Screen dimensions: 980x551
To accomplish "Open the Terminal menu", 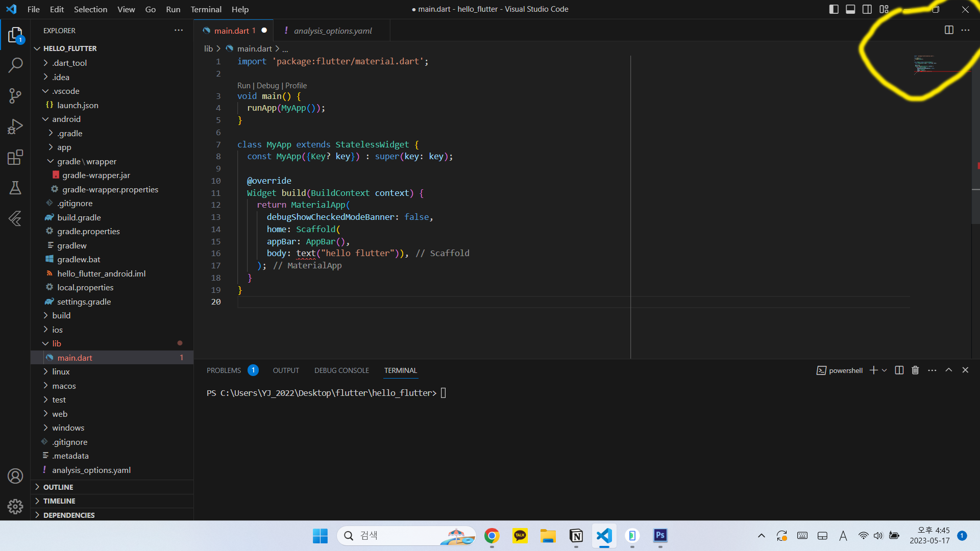I will (x=206, y=9).
